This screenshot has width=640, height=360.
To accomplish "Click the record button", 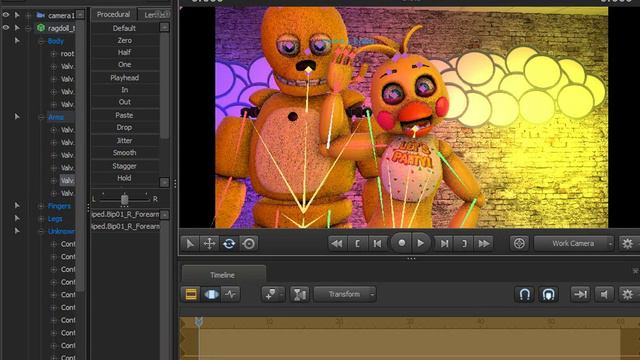I will click(402, 243).
